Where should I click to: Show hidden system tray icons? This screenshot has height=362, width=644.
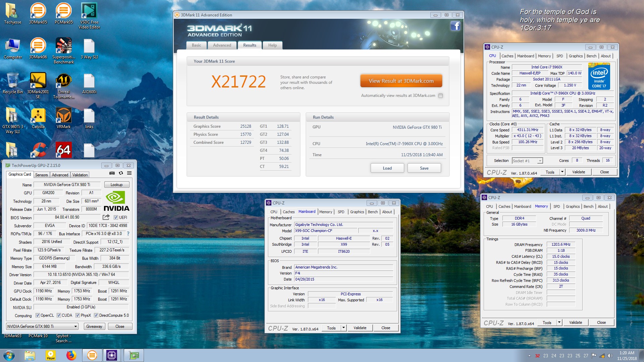click(529, 356)
